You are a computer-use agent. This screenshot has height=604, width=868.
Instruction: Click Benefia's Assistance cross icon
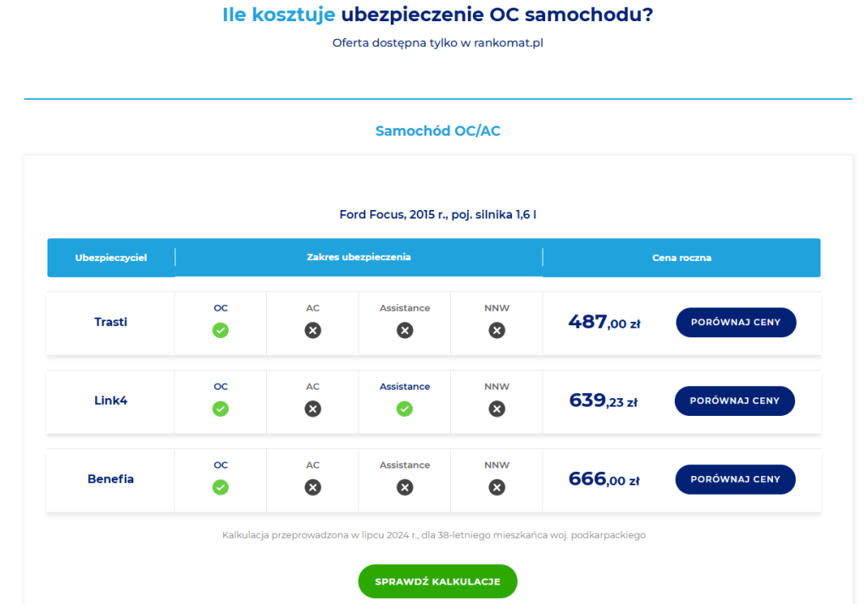(x=405, y=487)
